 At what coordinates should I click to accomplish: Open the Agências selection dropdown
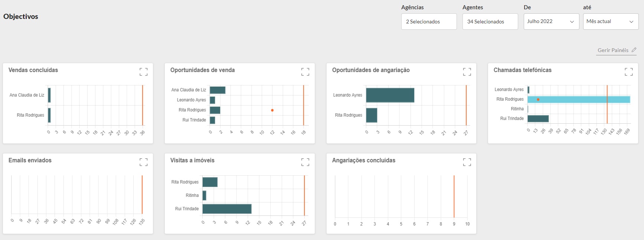point(429,22)
